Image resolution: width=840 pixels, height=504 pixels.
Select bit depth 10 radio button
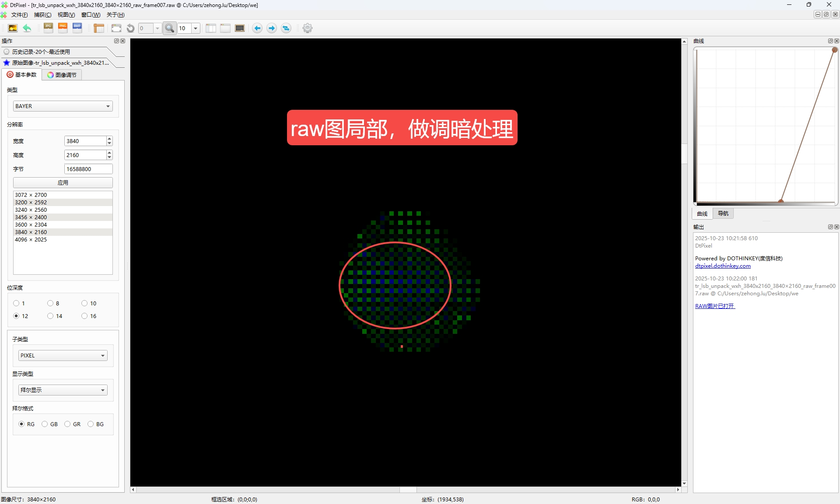[84, 303]
